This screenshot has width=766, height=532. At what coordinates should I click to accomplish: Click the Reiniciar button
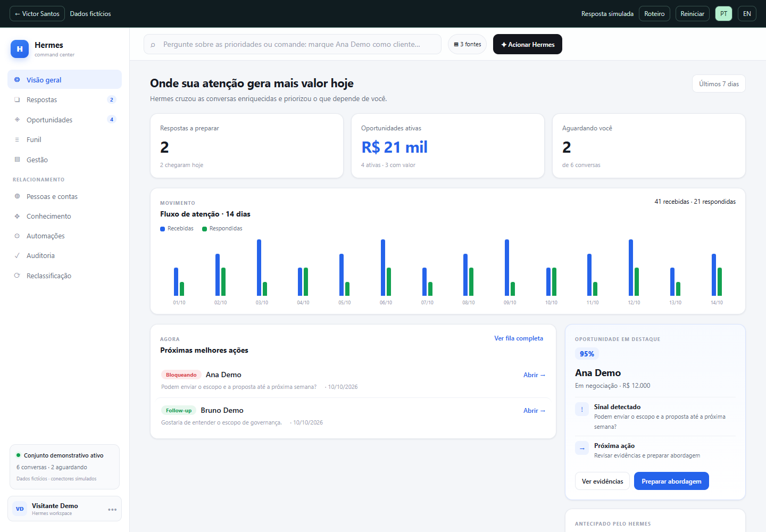tap(692, 14)
